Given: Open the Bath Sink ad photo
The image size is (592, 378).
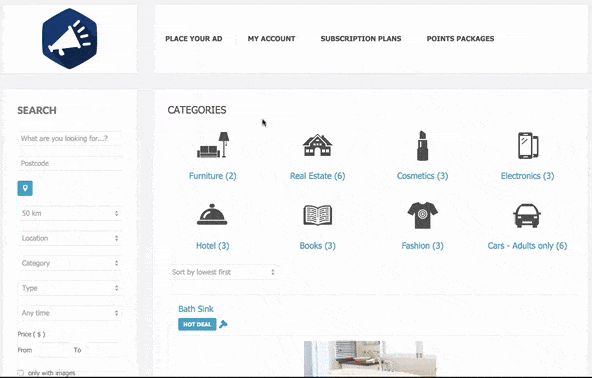Looking at the screenshot, I should (370, 359).
